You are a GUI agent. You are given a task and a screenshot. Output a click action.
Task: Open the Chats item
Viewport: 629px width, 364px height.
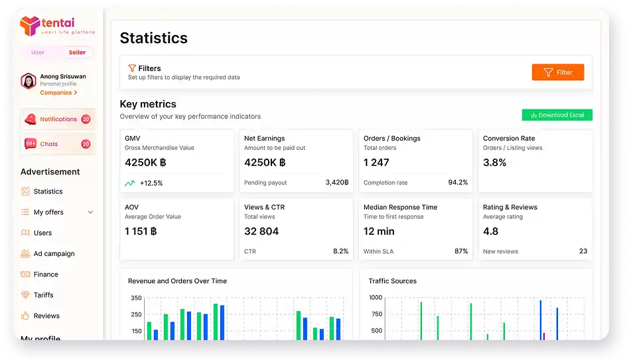(x=58, y=144)
